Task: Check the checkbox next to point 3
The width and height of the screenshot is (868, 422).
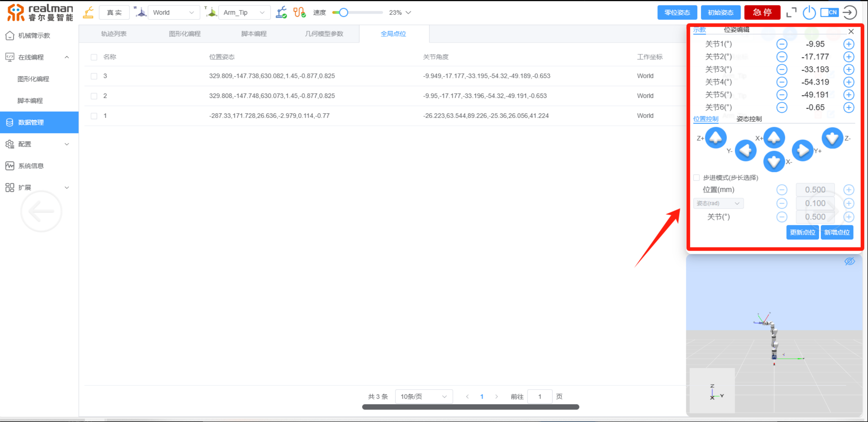Action: [x=94, y=76]
